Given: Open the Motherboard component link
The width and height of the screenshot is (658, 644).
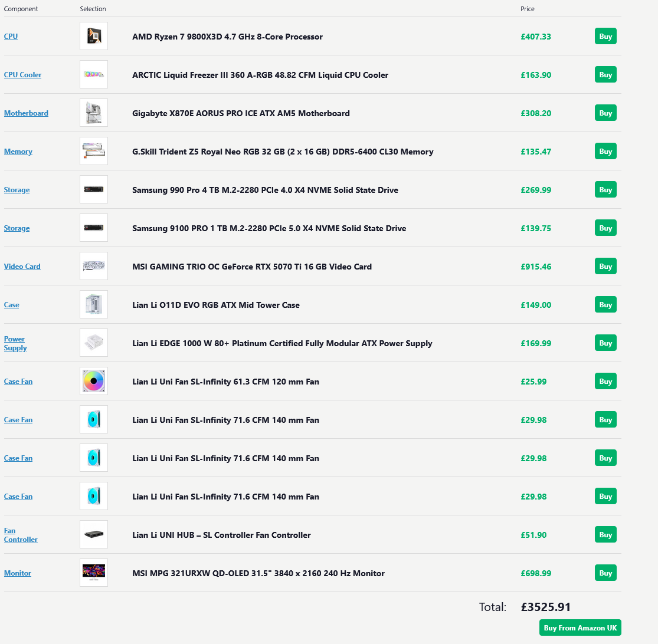Looking at the screenshot, I should 26,113.
